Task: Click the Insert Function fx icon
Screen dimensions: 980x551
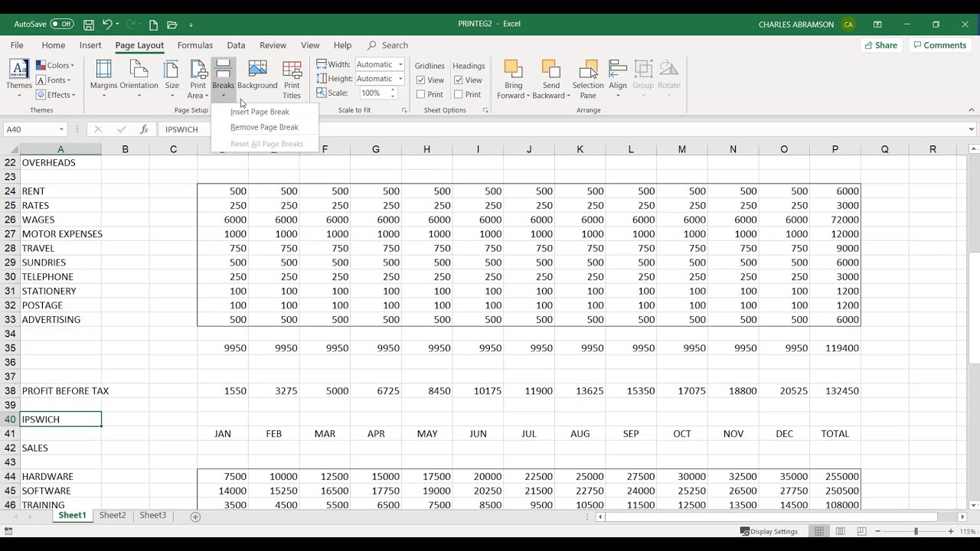Action: pyautogui.click(x=143, y=129)
